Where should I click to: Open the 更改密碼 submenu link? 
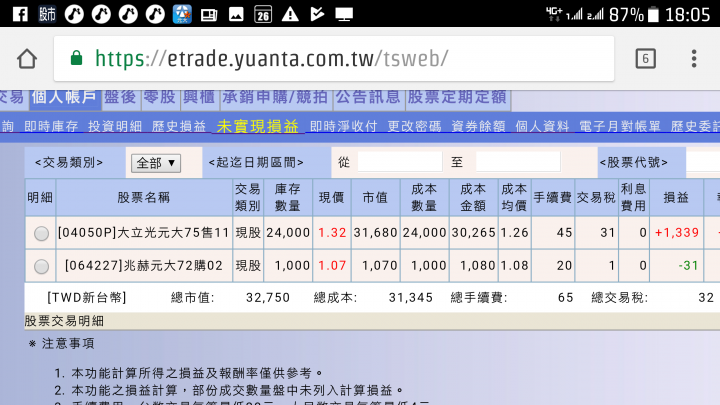coord(414,127)
